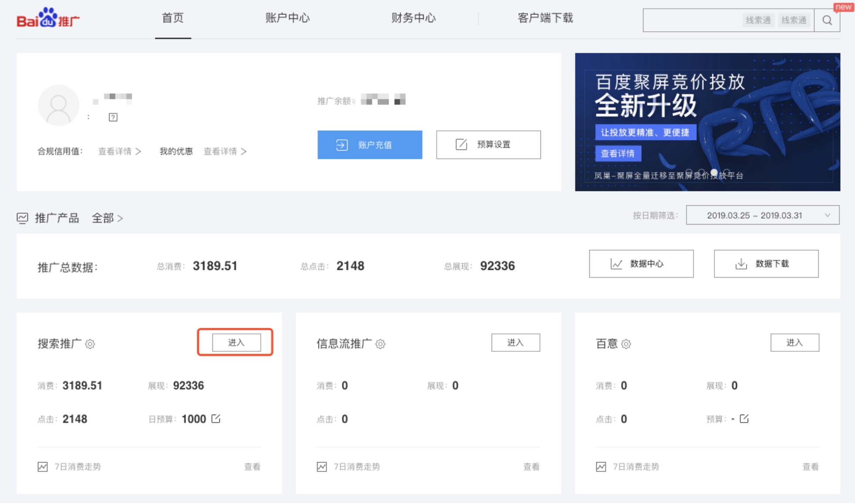Edit the 日预算 1000 pencil icon
The width and height of the screenshot is (855, 504).
pyautogui.click(x=216, y=419)
